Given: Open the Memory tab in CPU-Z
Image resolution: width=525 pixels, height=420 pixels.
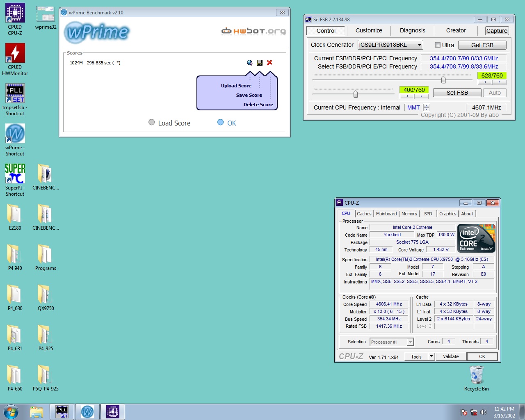Looking at the screenshot, I should (x=409, y=214).
